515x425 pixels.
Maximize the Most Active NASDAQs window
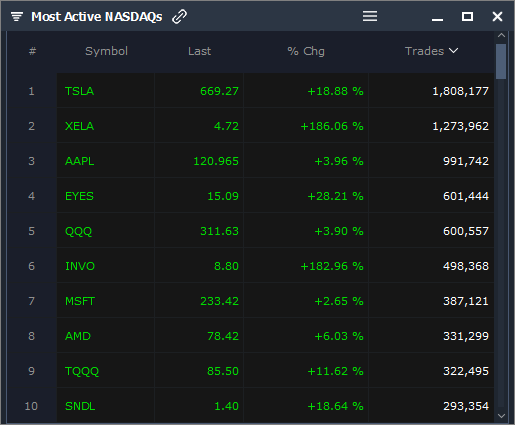point(467,16)
